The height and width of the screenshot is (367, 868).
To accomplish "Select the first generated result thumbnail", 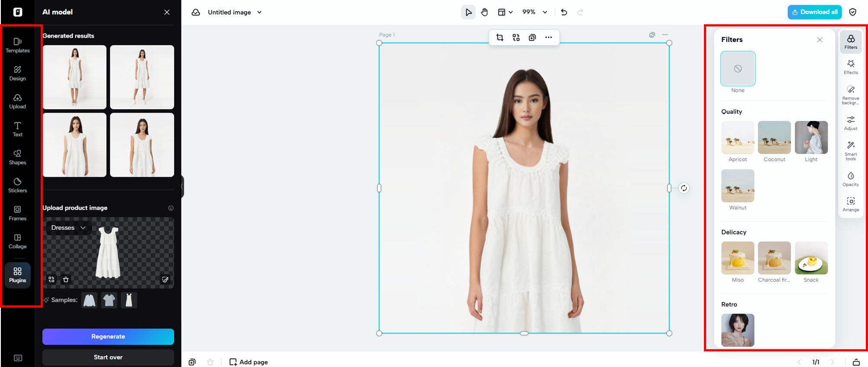I will 74,77.
